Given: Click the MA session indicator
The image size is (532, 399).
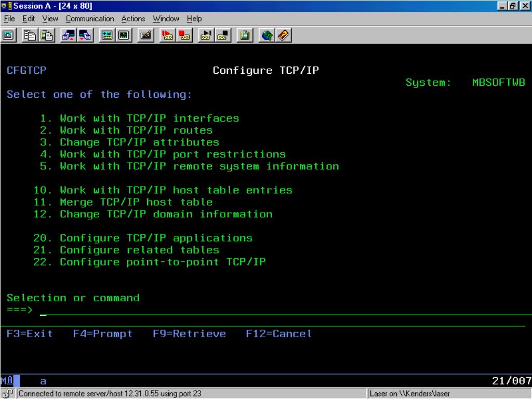Looking at the screenshot, I should tap(7, 381).
